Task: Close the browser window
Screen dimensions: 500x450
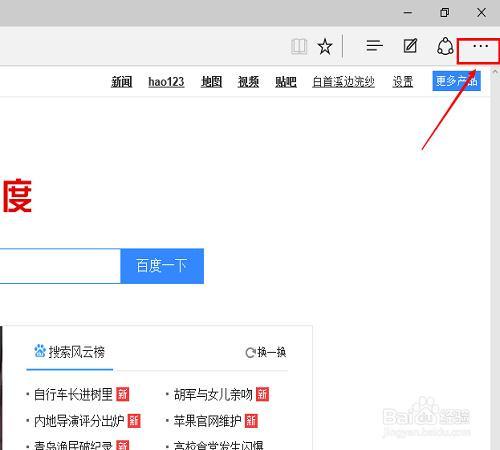Action: (481, 13)
